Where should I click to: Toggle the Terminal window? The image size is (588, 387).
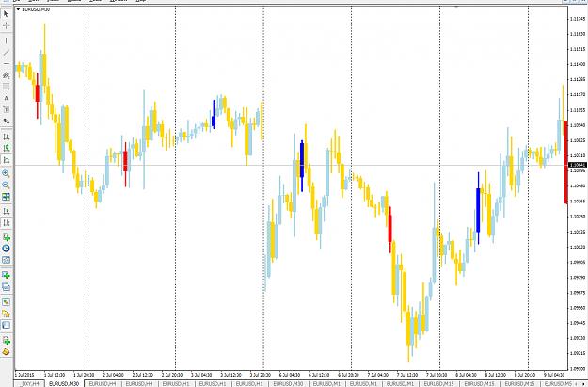coord(6,326)
